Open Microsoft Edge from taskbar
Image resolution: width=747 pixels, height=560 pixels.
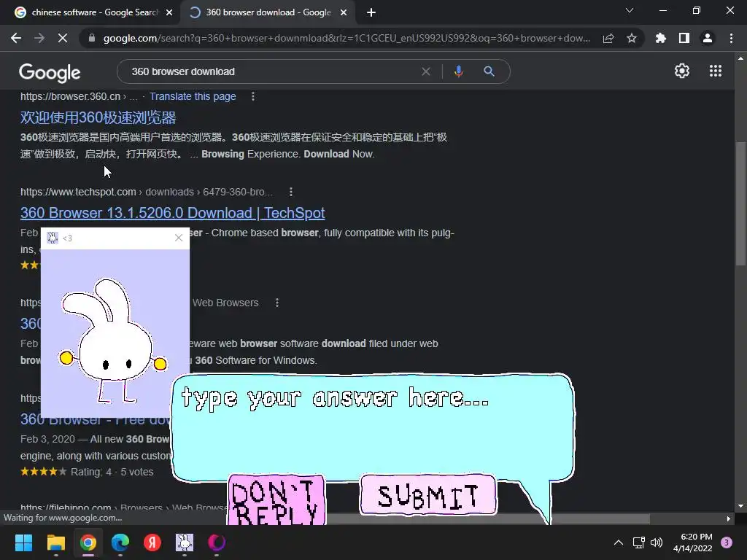pos(120,542)
